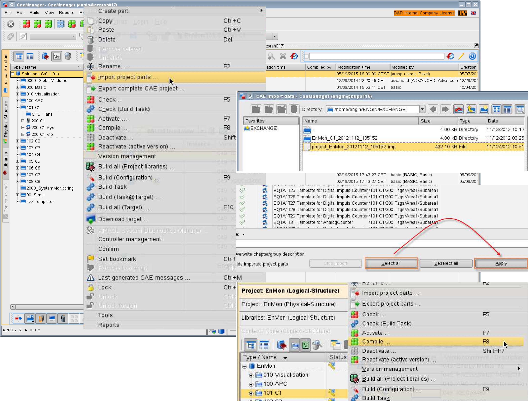The height and width of the screenshot is (401, 532).
Task: Click the red arrow icon in bottom toolbar
Action: [18, 319]
